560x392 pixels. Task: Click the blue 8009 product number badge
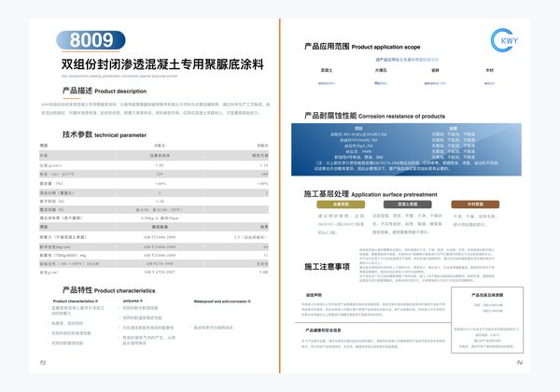[91, 40]
